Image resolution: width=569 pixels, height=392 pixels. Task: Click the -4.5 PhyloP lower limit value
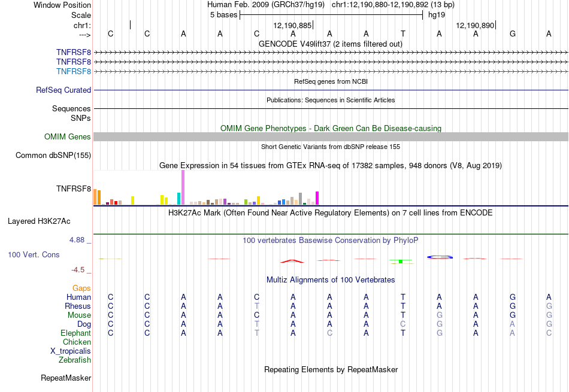78,269
